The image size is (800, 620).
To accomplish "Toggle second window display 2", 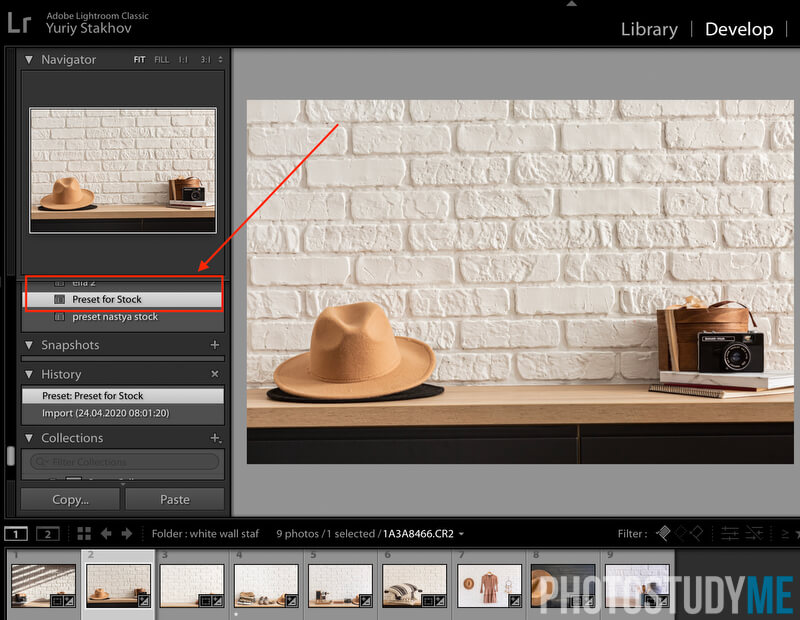I will (47, 534).
